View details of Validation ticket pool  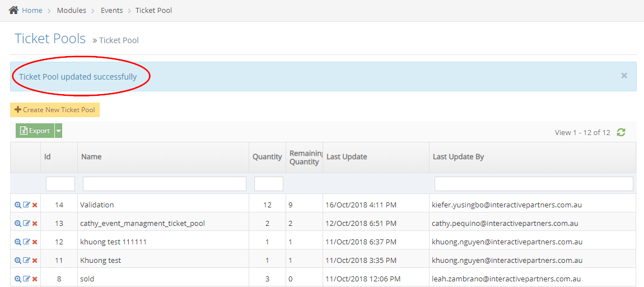tap(18, 205)
